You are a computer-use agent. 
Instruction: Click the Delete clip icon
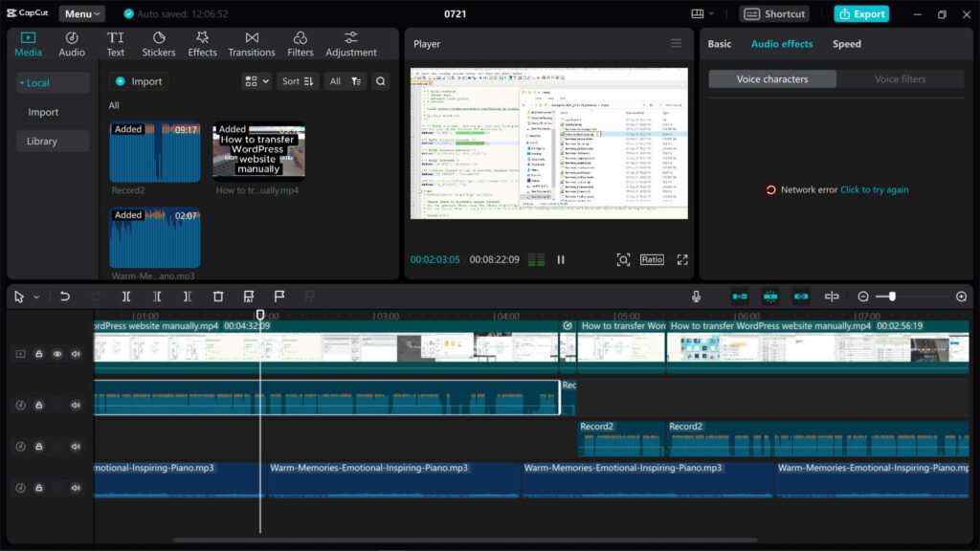(218, 297)
